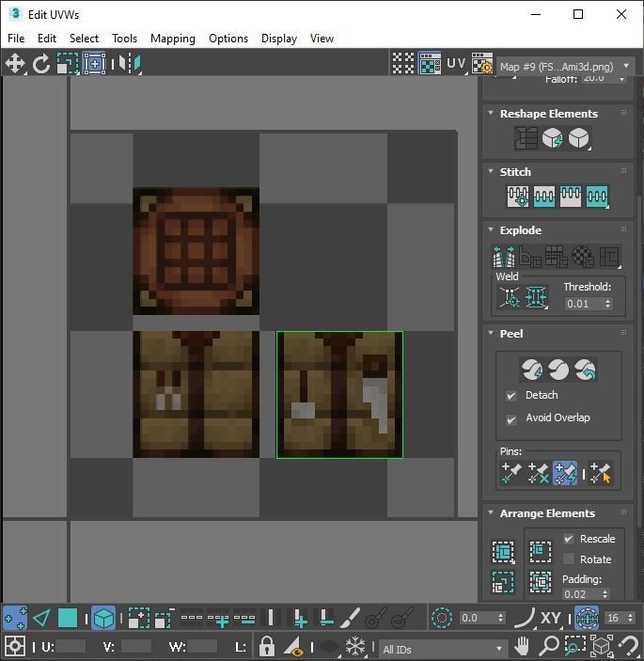This screenshot has width=644, height=661.
Task: Toggle the Show Map checker display
Action: 430,64
